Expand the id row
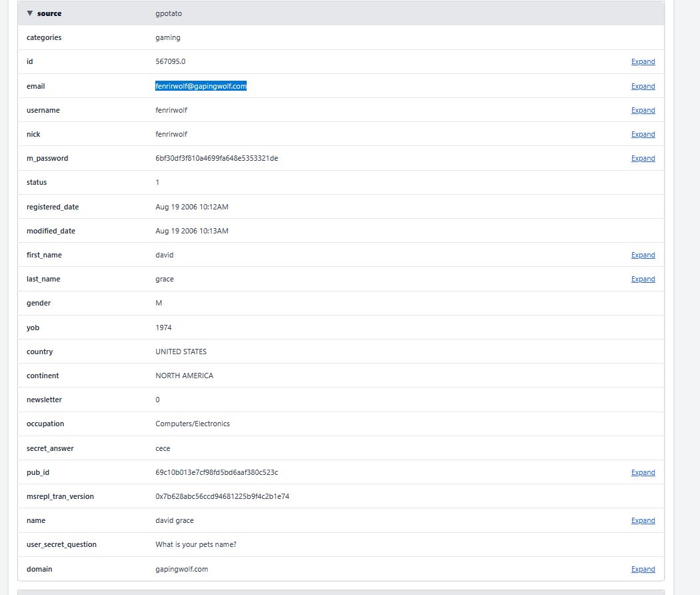Image resolution: width=700 pixels, height=595 pixels. pyautogui.click(x=643, y=62)
